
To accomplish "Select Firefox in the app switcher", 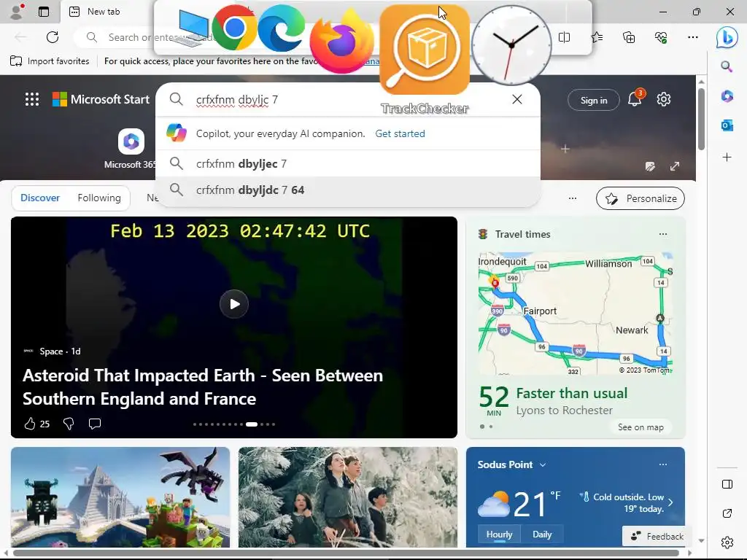I will pyautogui.click(x=342, y=42).
